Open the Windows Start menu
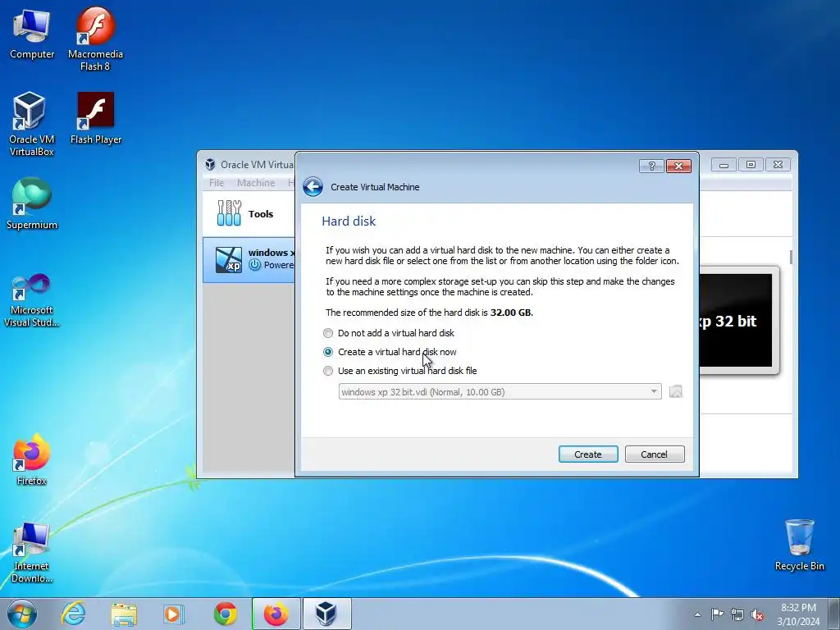This screenshot has width=840, height=630. pos(22,614)
